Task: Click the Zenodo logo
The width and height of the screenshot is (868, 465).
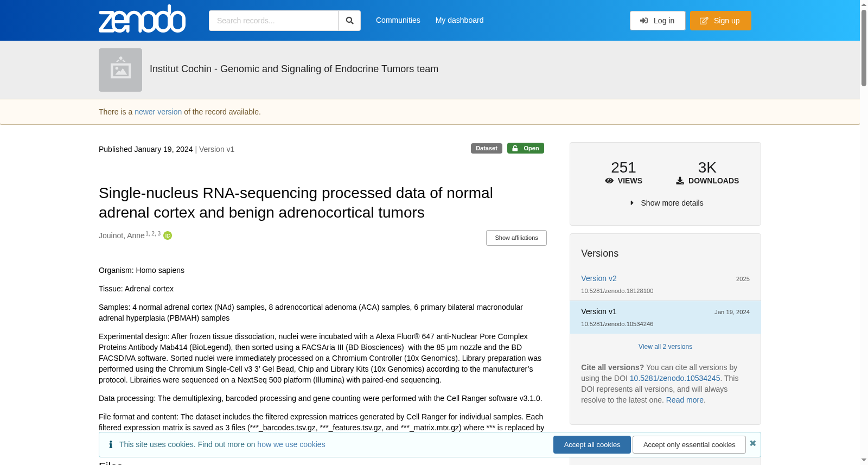Action: 142,19
